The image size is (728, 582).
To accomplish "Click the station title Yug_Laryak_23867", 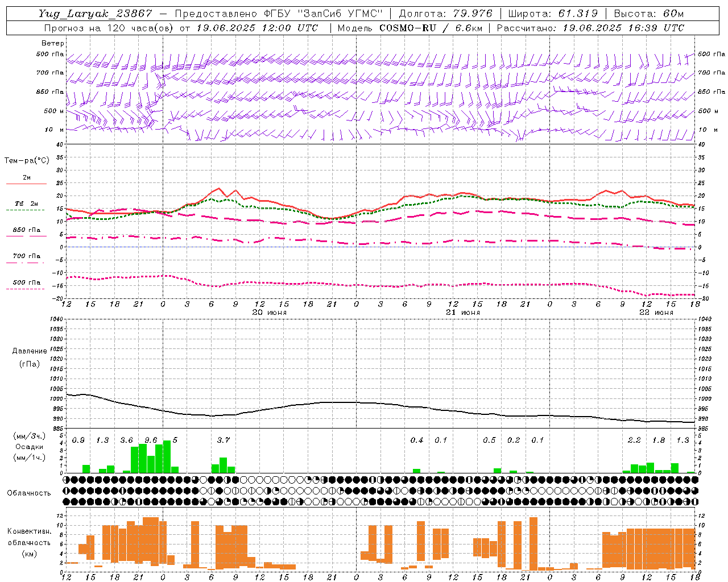I will pyautogui.click(x=96, y=14).
